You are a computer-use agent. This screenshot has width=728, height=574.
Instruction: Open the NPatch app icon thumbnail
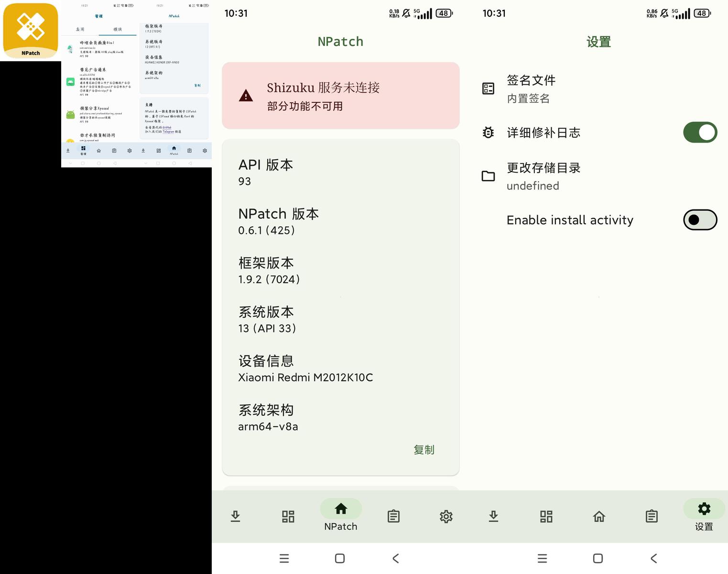click(x=31, y=31)
